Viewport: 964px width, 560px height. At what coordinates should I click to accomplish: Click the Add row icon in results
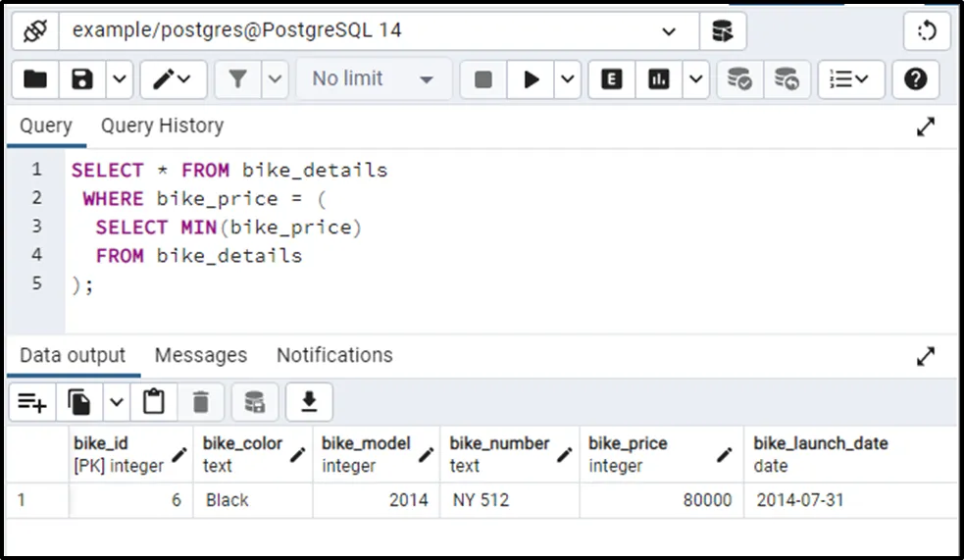point(32,402)
